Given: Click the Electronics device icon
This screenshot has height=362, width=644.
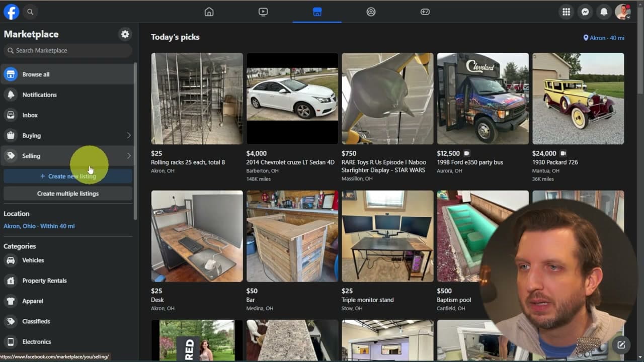Looking at the screenshot, I should point(11,342).
